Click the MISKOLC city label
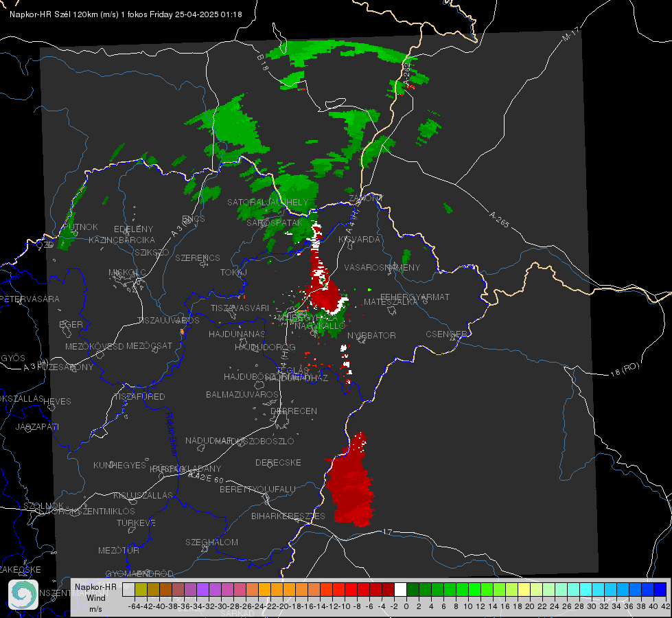672x618 pixels. [127, 273]
